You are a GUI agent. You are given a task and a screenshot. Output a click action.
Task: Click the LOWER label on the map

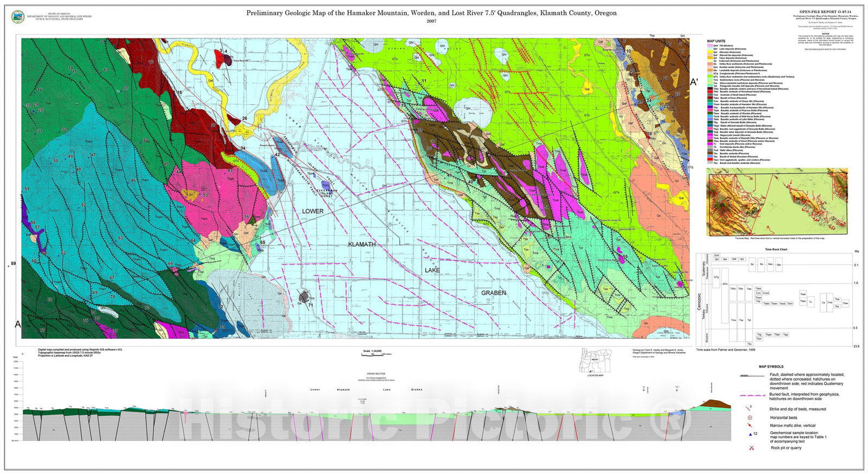tap(312, 211)
